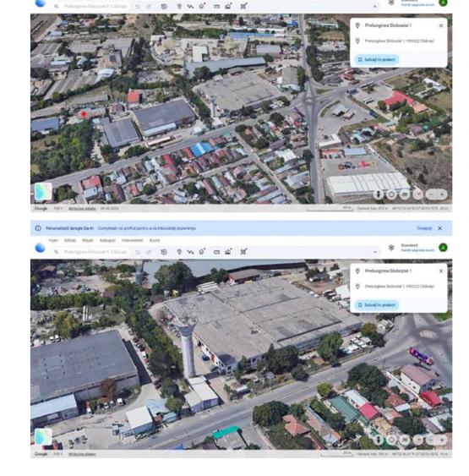Click the address line in the lower info card
Viewport: 469px width, 476px height.
(x=399, y=287)
